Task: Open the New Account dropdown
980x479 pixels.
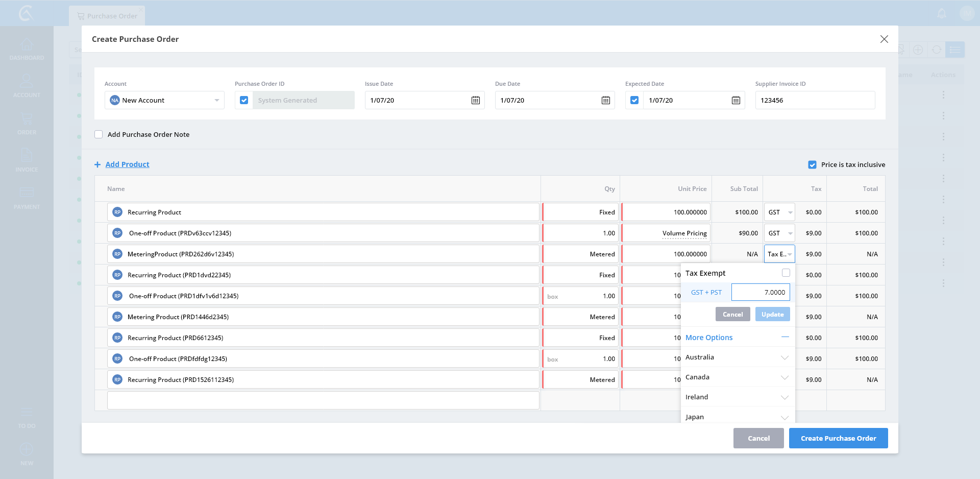Action: pos(216,100)
